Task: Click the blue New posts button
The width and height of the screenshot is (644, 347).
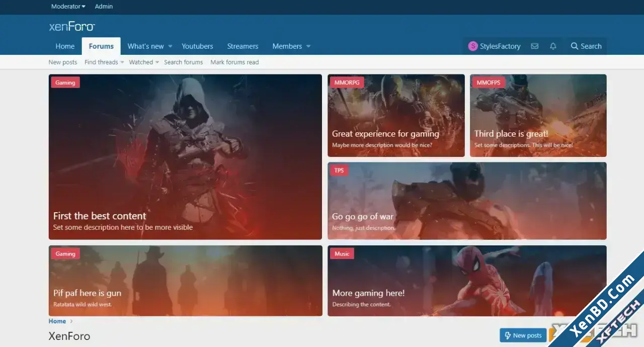Action: pos(523,335)
